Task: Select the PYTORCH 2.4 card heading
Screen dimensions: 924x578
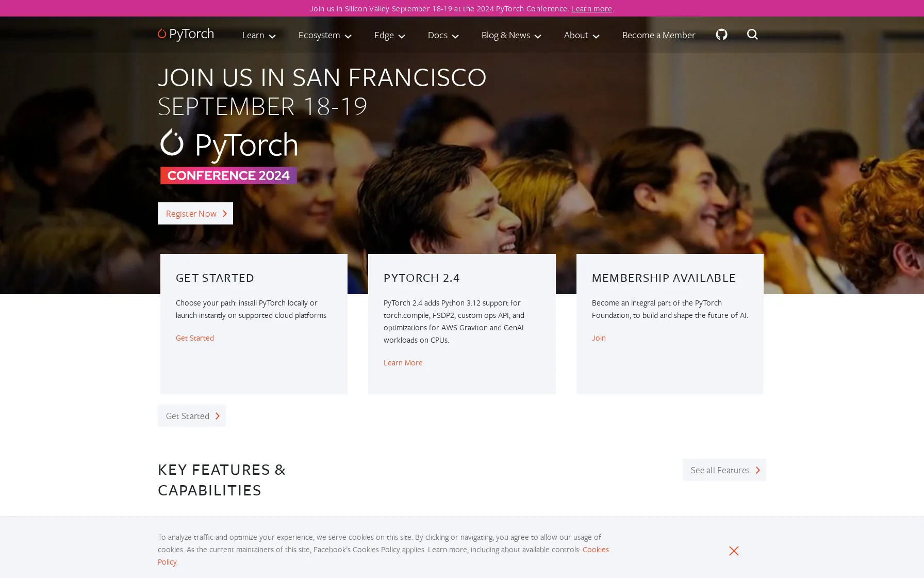Action: coord(421,278)
